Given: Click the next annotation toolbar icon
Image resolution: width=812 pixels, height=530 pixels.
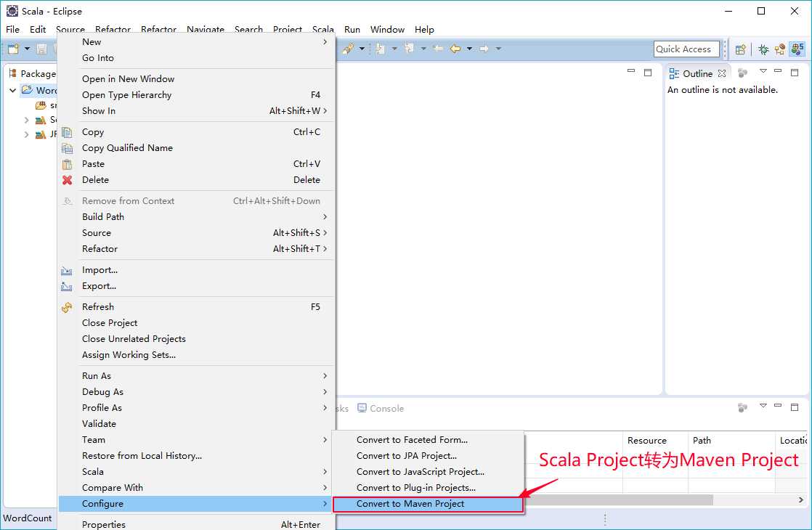Looking at the screenshot, I should tap(381, 49).
